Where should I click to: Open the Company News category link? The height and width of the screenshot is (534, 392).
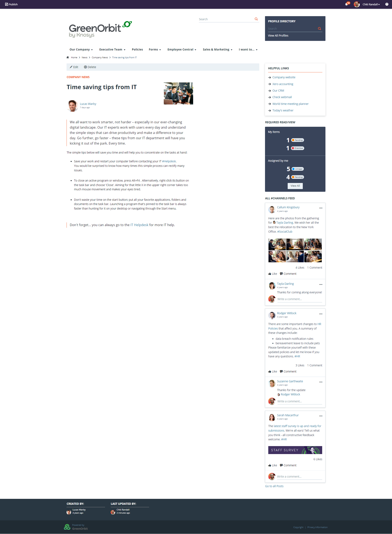[78, 77]
